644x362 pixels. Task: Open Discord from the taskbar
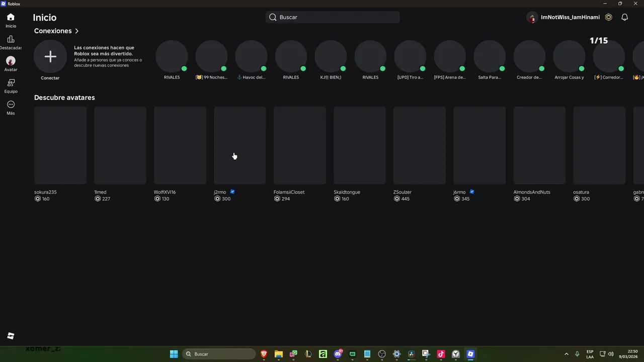click(x=338, y=354)
